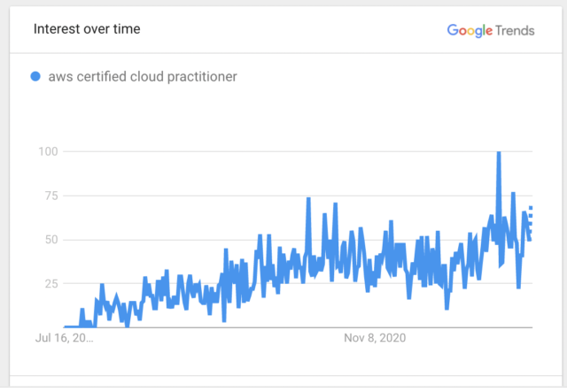Click the chart's highest peak at 100
567x392 pixels.
click(499, 152)
